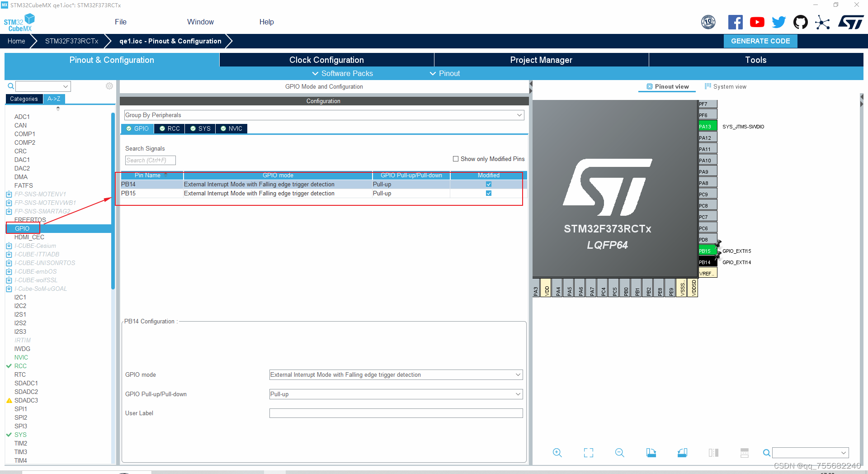Screen dimensions: 868x474
Task: Click the Search Signals input field
Action: point(151,161)
